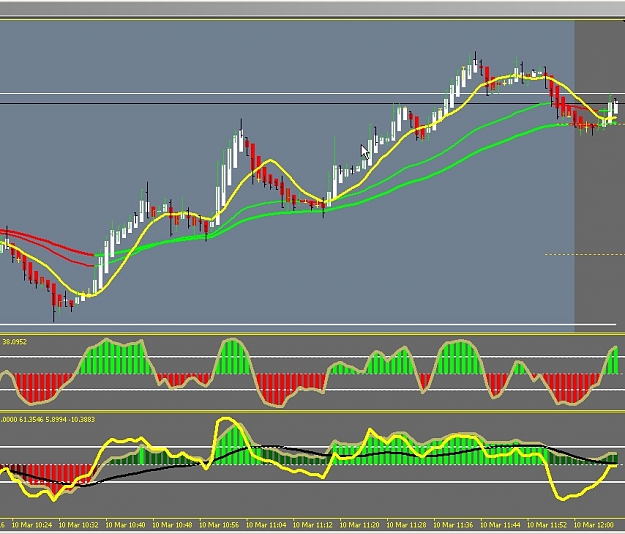Select the 10 Mar 10:24 time label
This screenshot has width=625, height=534.
[x=32, y=525]
